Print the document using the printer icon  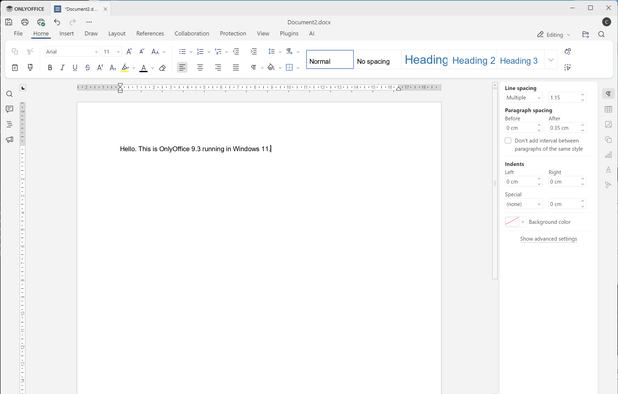point(25,22)
